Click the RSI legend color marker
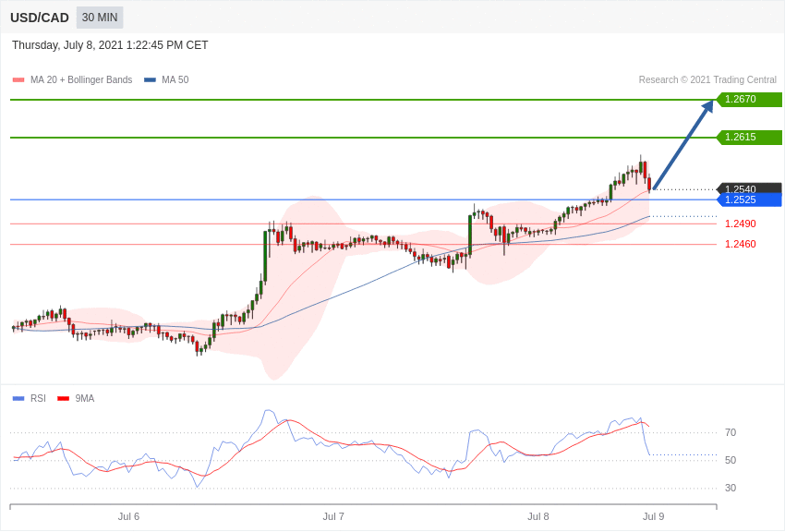 pyautogui.click(x=18, y=399)
